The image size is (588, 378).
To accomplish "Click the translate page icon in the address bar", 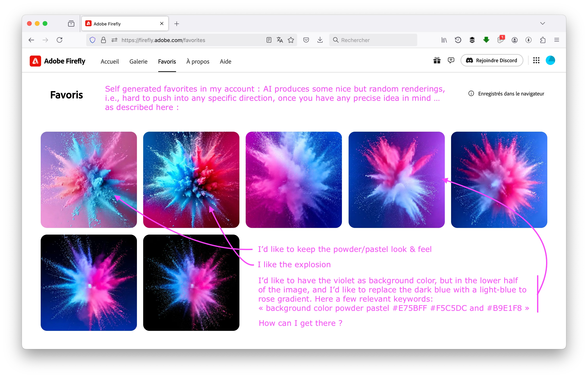I will [x=280, y=40].
